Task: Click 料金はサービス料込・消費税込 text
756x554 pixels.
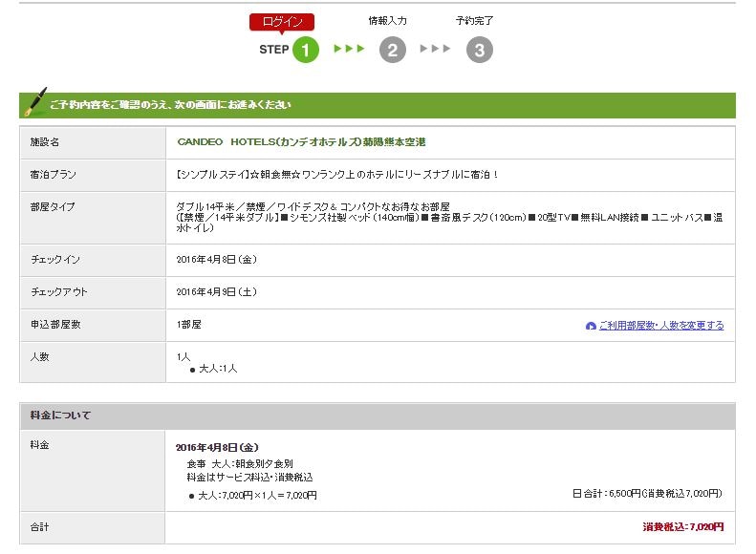Action: (249, 478)
